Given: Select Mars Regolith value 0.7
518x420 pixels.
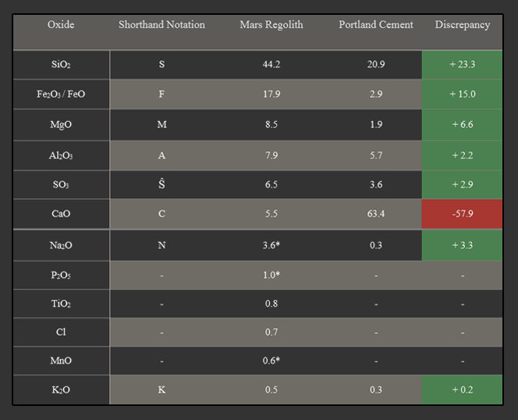Looking at the screenshot, I should (x=271, y=332).
